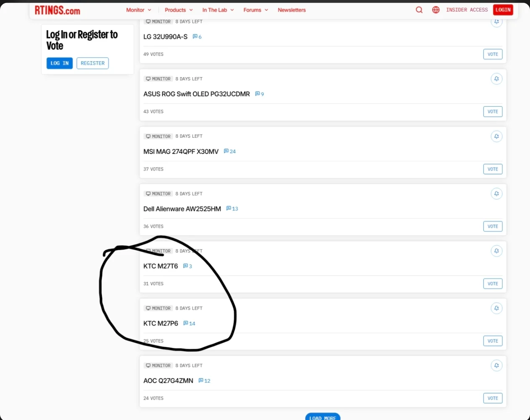Open the search magnifier icon

point(419,10)
